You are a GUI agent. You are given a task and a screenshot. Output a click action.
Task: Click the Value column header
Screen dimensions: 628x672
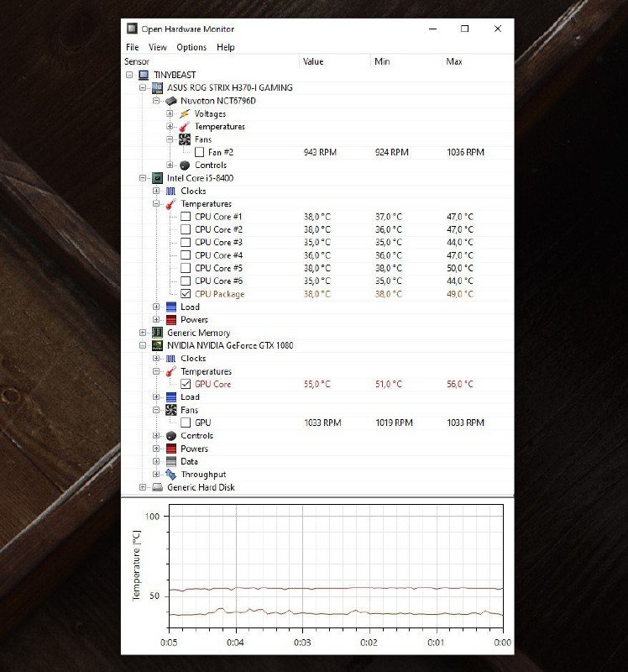pos(334,61)
